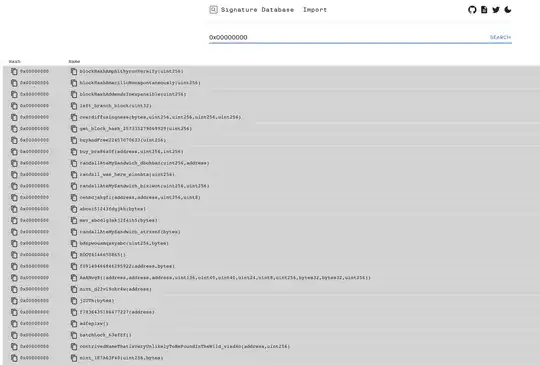Copy name icon for j2ZTh(bytes)
540x365 pixels.
(x=74, y=301)
